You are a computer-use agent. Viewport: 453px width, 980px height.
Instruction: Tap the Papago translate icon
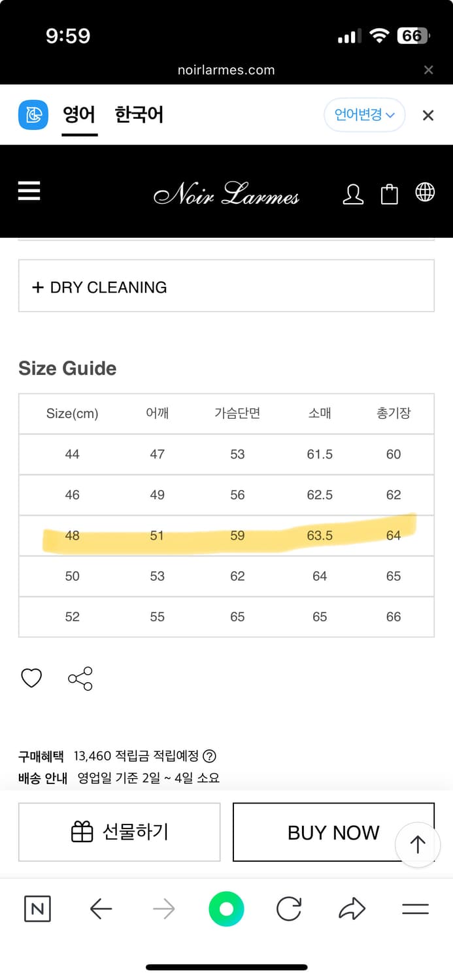[33, 115]
